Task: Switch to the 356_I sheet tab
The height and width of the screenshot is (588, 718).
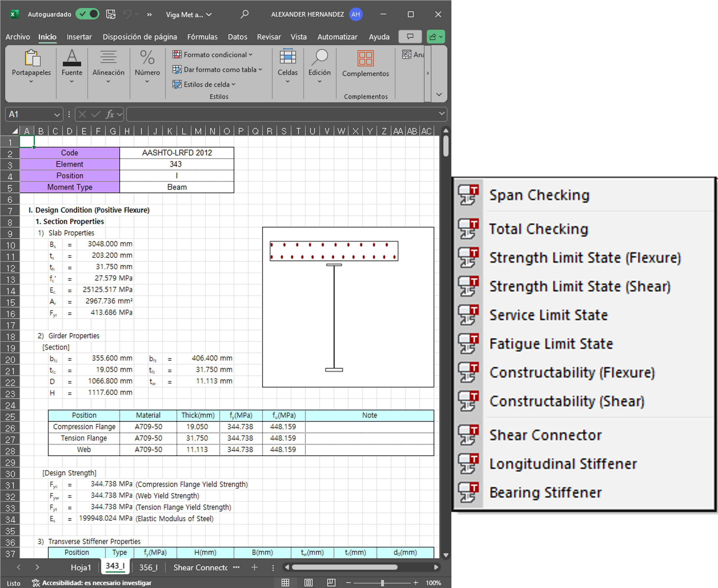Action: click(x=149, y=567)
